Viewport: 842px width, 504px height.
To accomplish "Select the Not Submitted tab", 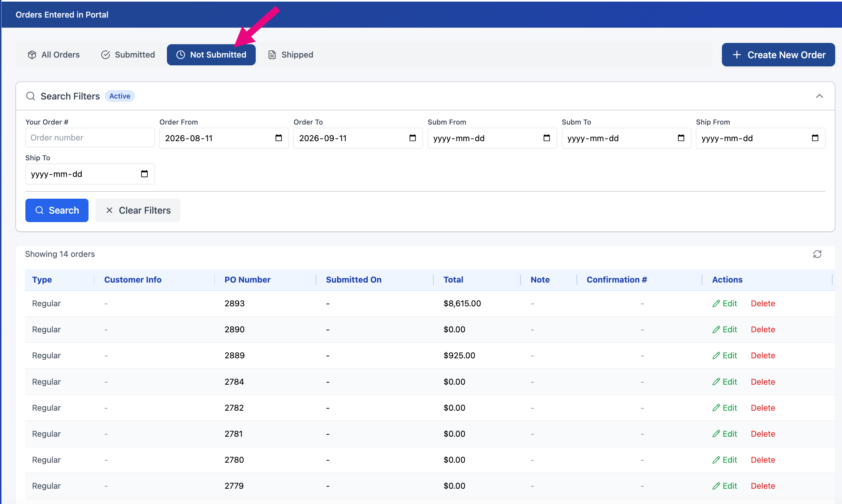I will point(211,55).
